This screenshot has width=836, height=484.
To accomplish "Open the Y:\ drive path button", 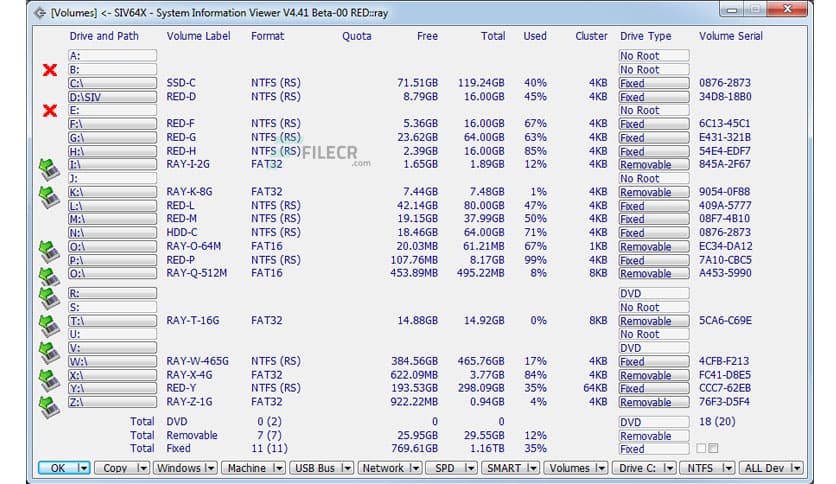I will point(112,388).
